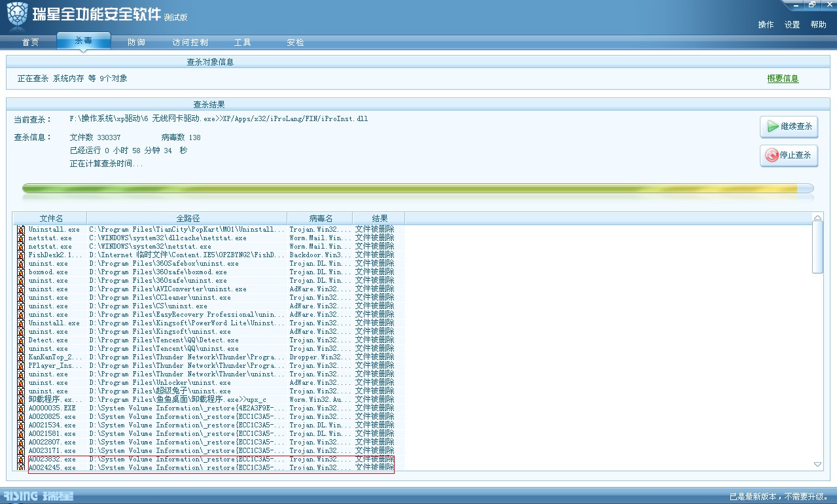
Task: Select the AVIConverter\uninst.exe path cell
Action: click(168, 289)
